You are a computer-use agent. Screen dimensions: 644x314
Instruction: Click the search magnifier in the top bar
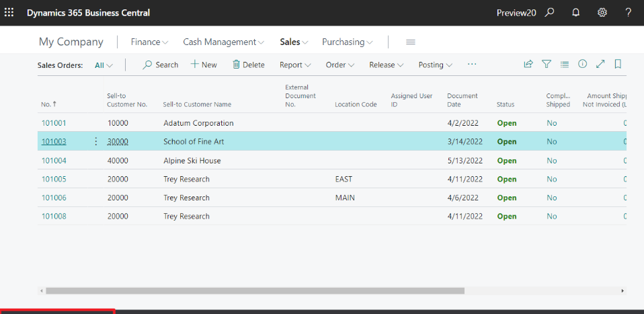[549, 12]
